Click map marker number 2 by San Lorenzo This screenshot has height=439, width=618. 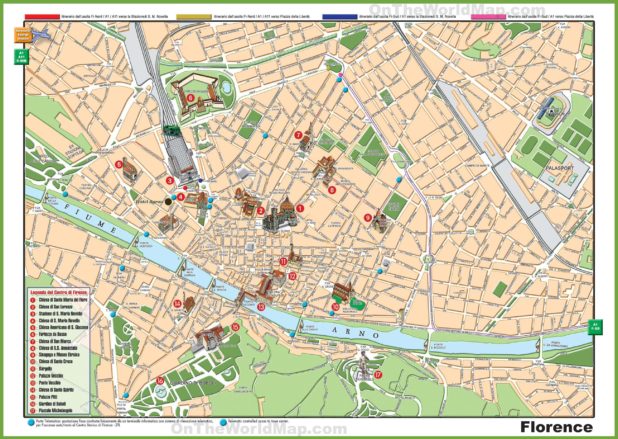click(x=260, y=211)
